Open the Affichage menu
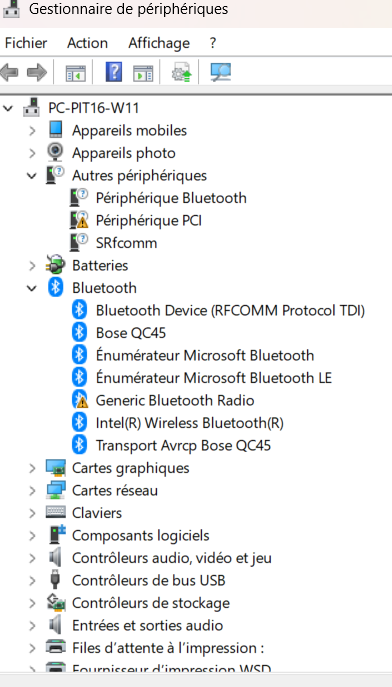This screenshot has width=392, height=687. (159, 43)
